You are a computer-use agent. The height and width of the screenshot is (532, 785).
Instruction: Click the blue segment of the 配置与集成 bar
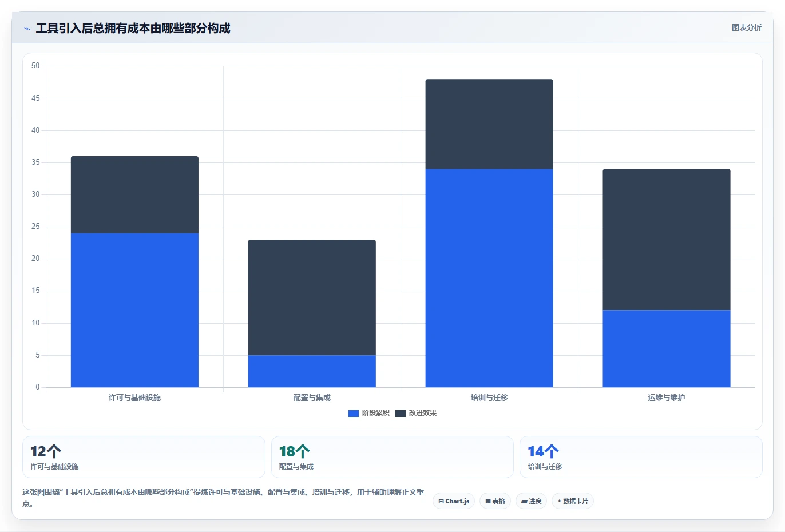click(312, 371)
